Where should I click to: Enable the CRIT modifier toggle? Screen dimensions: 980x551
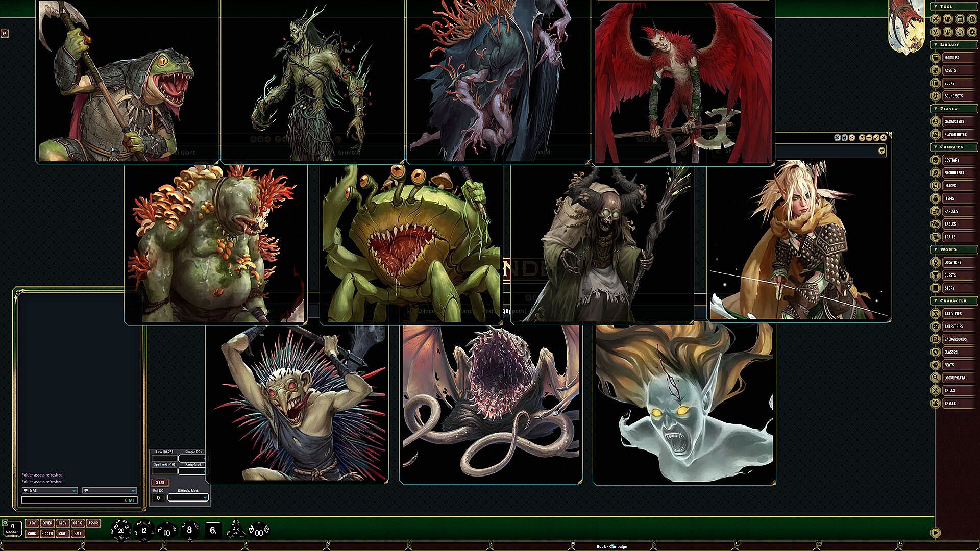coord(62,534)
